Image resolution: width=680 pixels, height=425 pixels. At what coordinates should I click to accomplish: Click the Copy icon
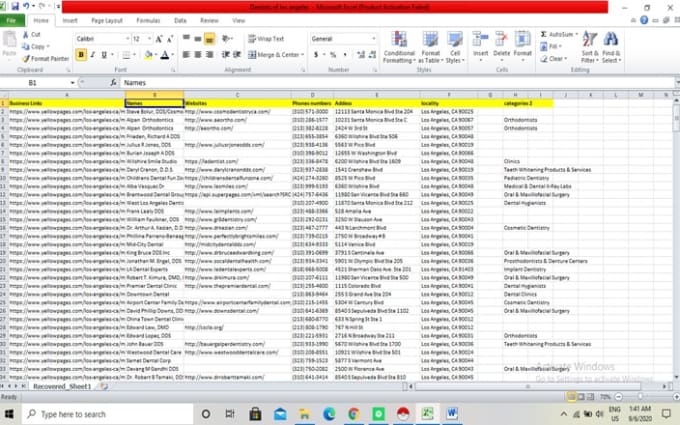click(x=26, y=46)
